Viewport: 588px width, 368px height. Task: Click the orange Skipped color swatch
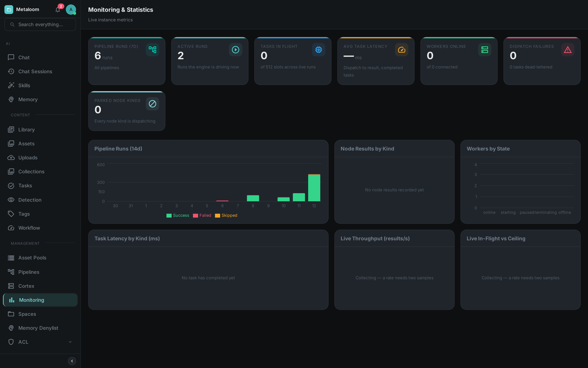click(217, 216)
